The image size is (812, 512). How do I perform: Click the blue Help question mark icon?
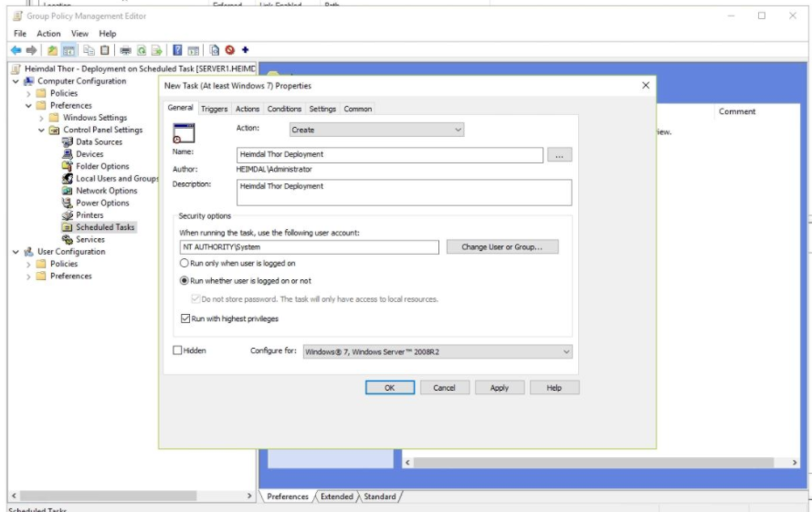click(177, 50)
